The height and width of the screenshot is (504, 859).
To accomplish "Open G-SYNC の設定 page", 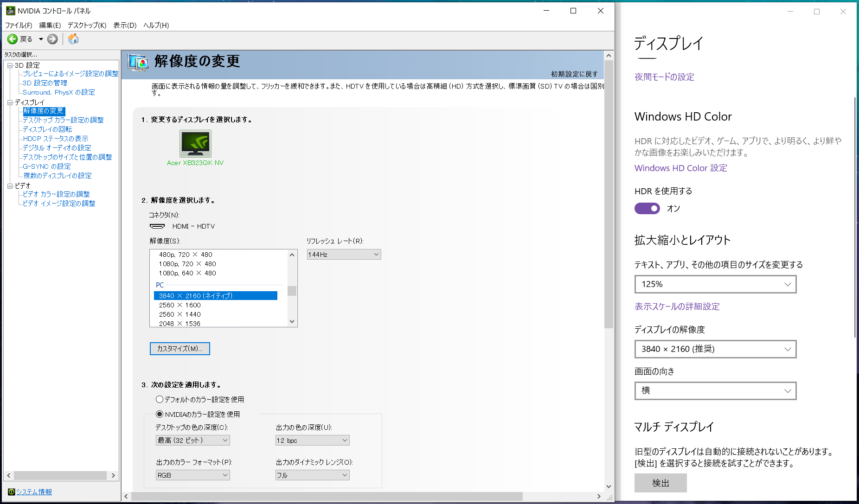I will 47,166.
